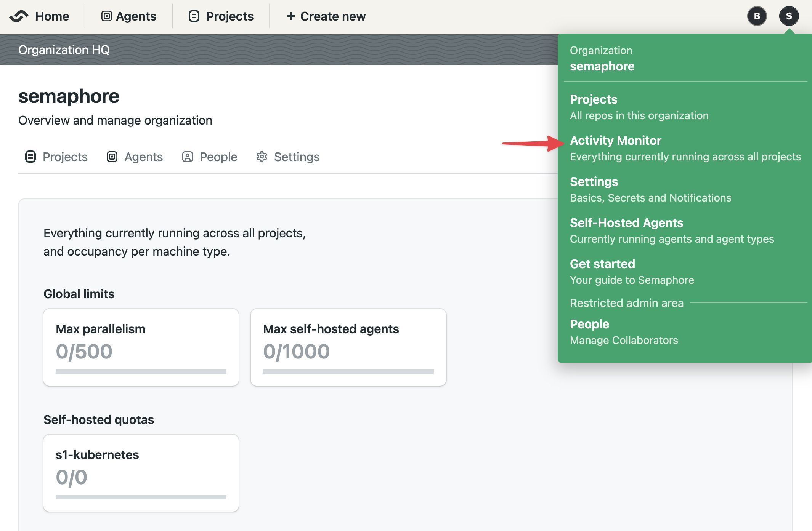812x531 pixels.
Task: Click the Self-hosted quotas heading
Action: click(99, 420)
